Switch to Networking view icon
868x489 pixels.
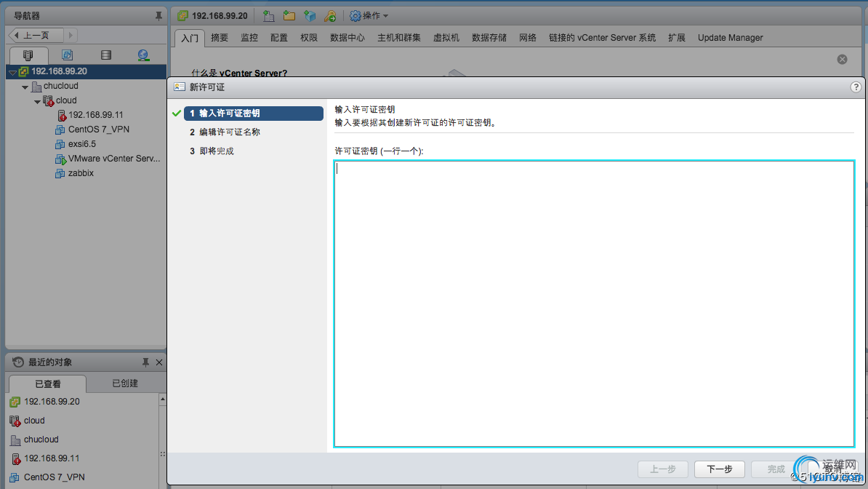[143, 55]
